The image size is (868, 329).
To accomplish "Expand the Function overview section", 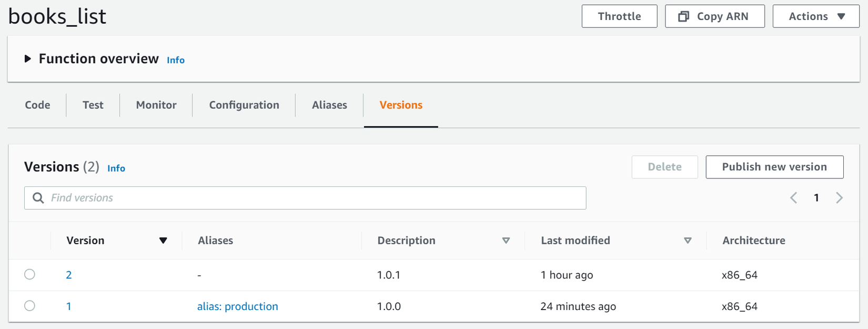I will tap(28, 59).
